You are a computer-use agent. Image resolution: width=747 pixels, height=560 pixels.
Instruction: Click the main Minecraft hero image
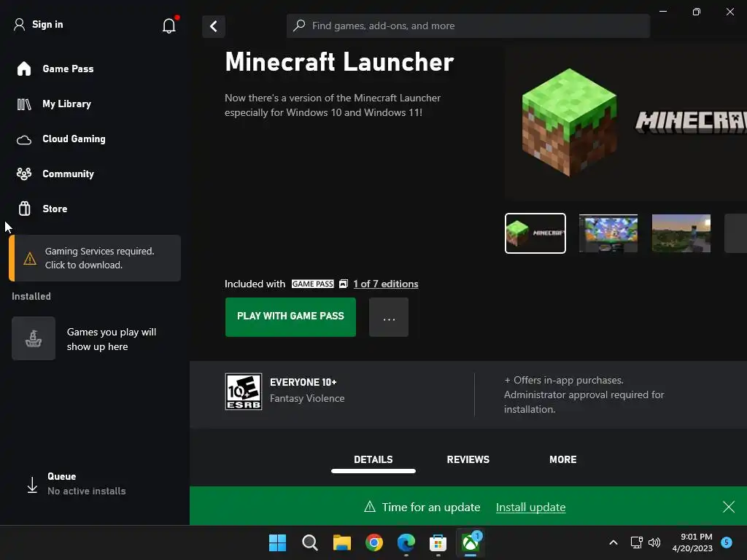point(626,122)
